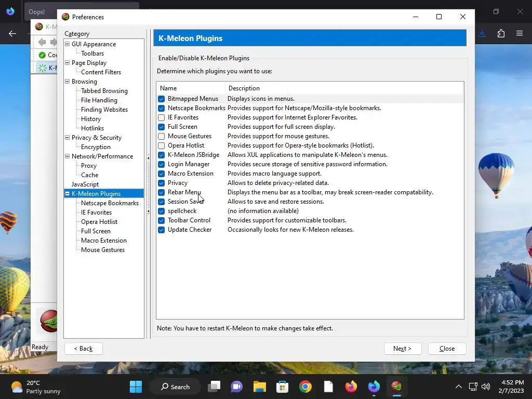Open the Content Filters category
This screenshot has width=532, height=399.
click(x=101, y=72)
